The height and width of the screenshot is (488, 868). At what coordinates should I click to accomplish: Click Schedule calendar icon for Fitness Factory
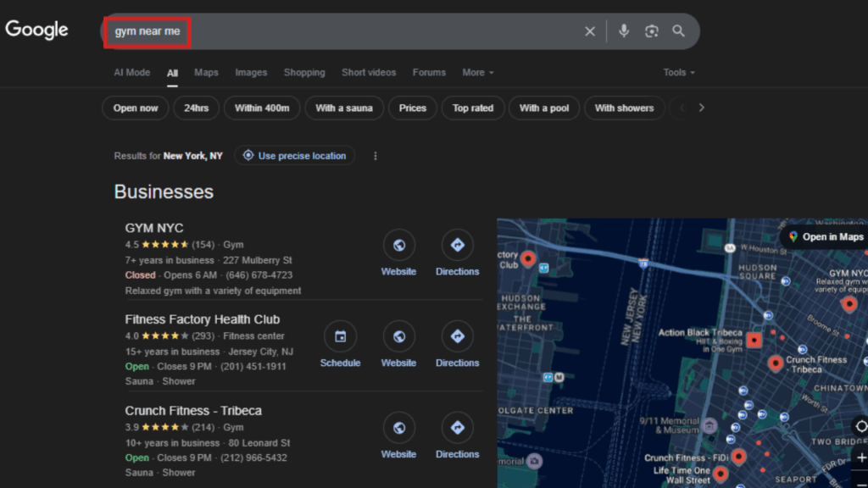pos(340,336)
